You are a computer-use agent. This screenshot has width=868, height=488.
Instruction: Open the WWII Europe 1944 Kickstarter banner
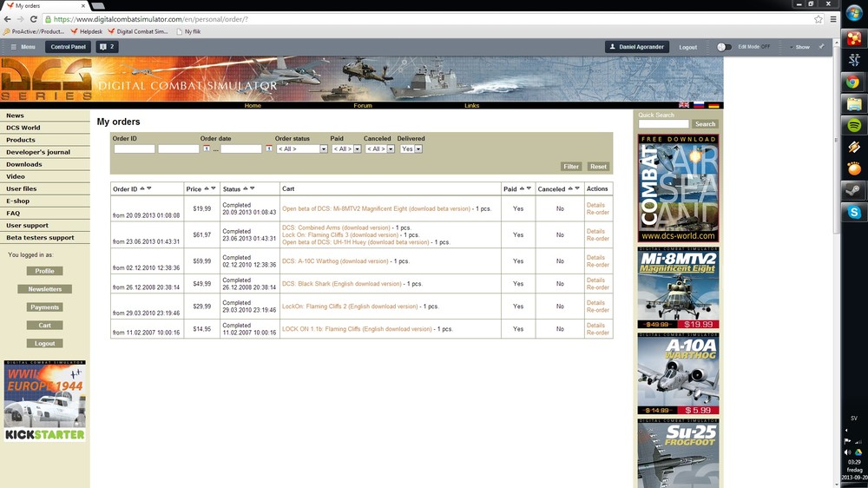45,401
